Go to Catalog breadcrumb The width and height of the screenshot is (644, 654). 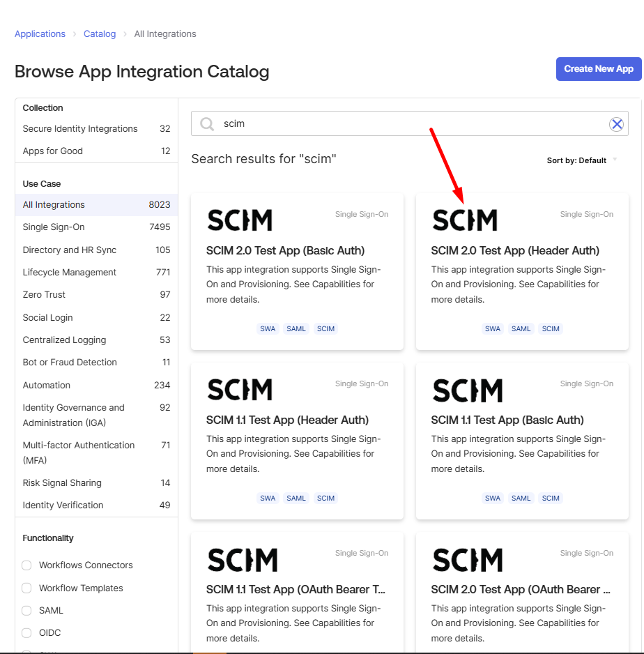(100, 33)
